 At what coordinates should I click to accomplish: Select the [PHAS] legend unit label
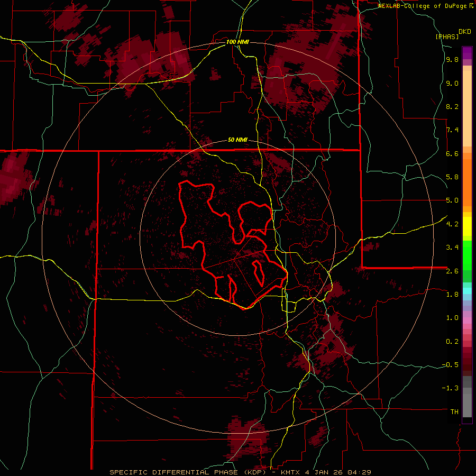[447, 36]
